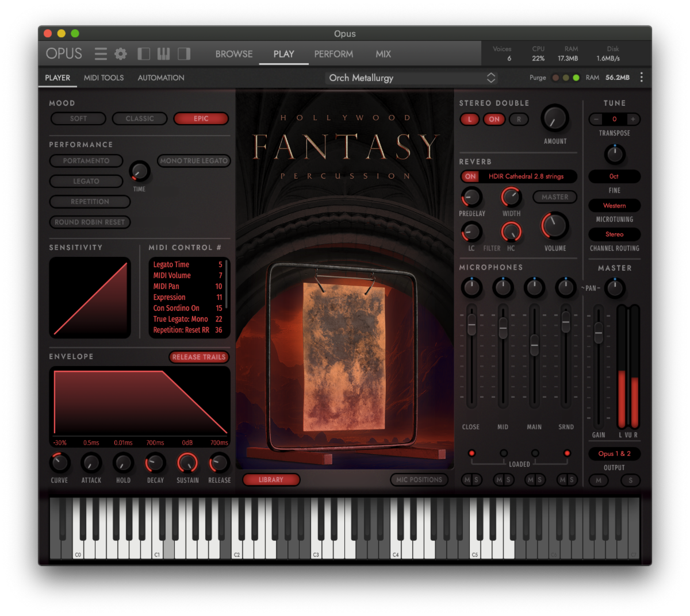Image resolution: width=690 pixels, height=616 pixels.
Task: Select the SOFT mood
Action: point(78,118)
